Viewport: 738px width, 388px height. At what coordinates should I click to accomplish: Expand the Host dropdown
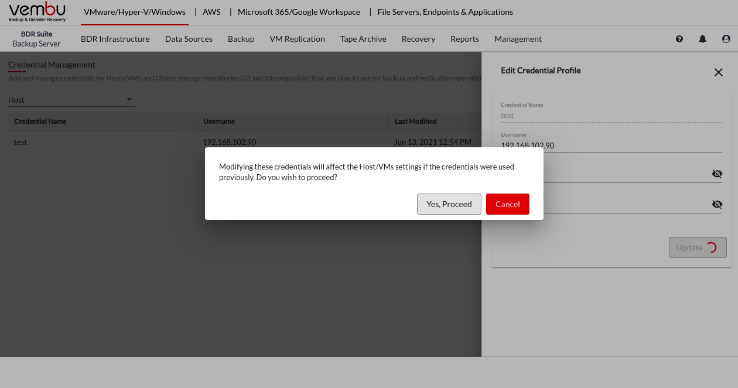[x=71, y=100]
